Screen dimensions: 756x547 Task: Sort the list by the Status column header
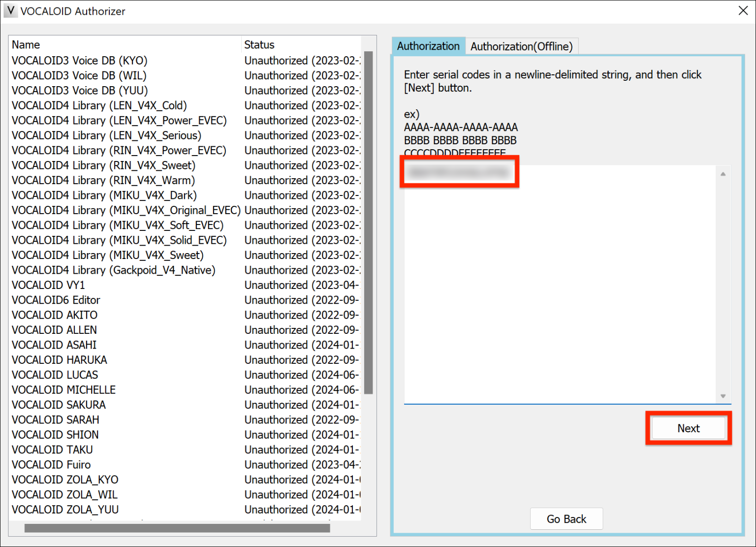[259, 44]
